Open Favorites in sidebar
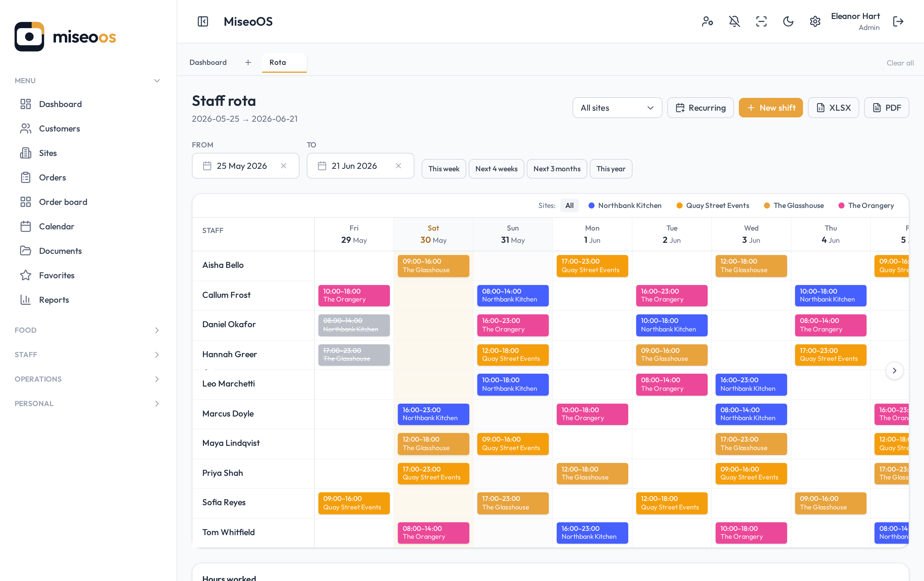 pos(88,275)
